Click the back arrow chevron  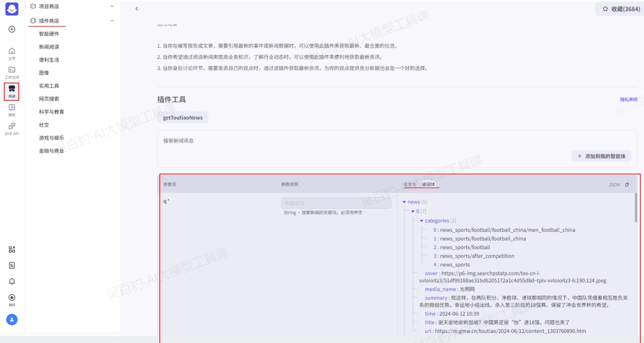pyautogui.click(x=137, y=9)
